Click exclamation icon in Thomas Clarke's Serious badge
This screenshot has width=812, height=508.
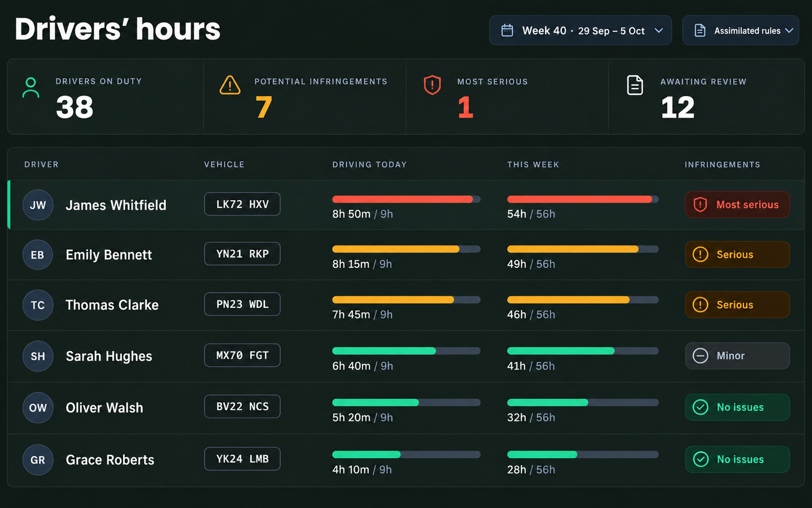pos(700,305)
